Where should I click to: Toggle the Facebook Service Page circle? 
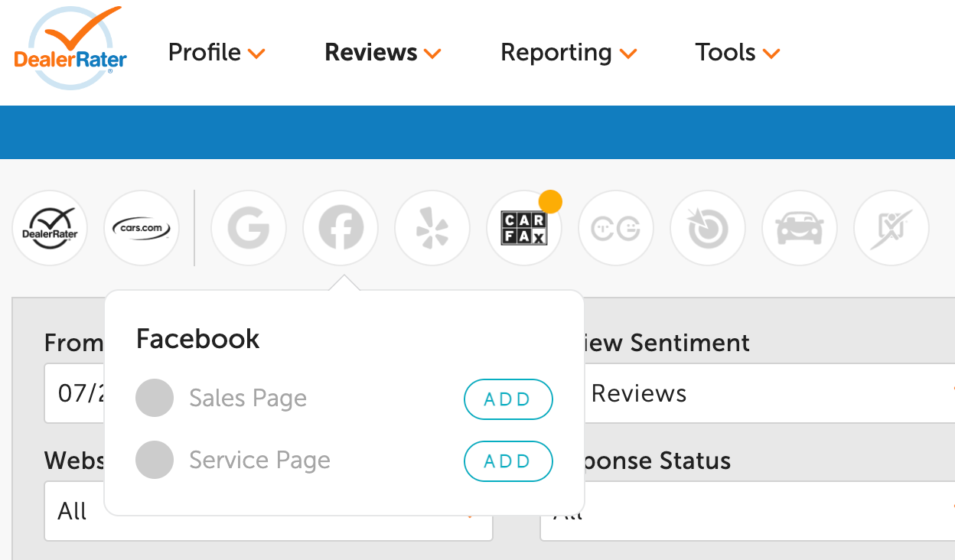[x=155, y=460]
